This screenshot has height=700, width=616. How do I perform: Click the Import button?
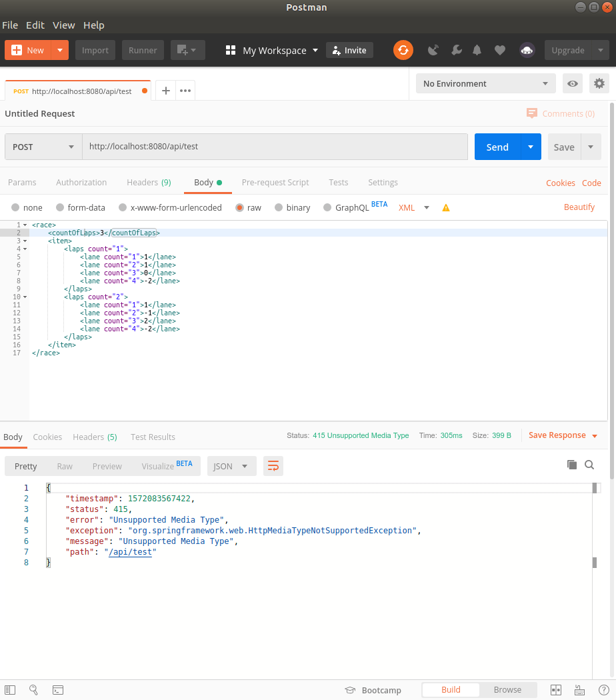[x=95, y=50]
